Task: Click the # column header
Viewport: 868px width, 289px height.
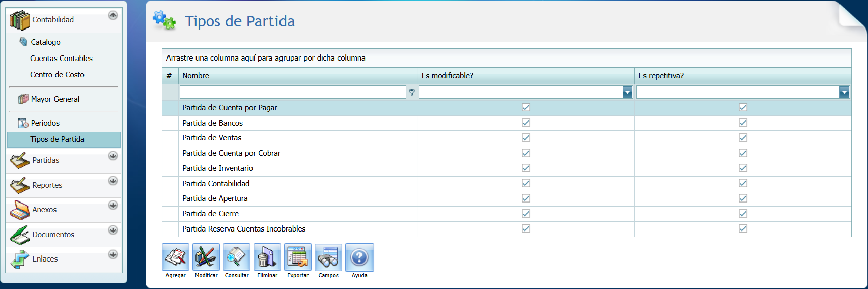Action: pyautogui.click(x=170, y=76)
